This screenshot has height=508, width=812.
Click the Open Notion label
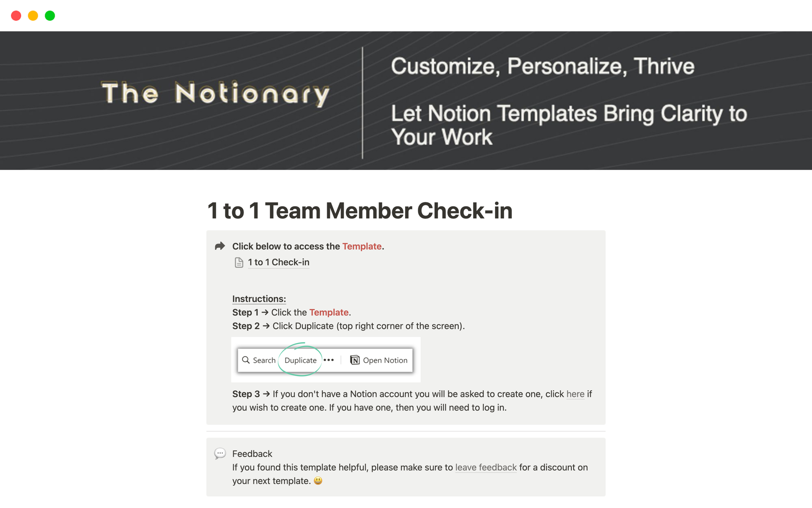point(385,360)
